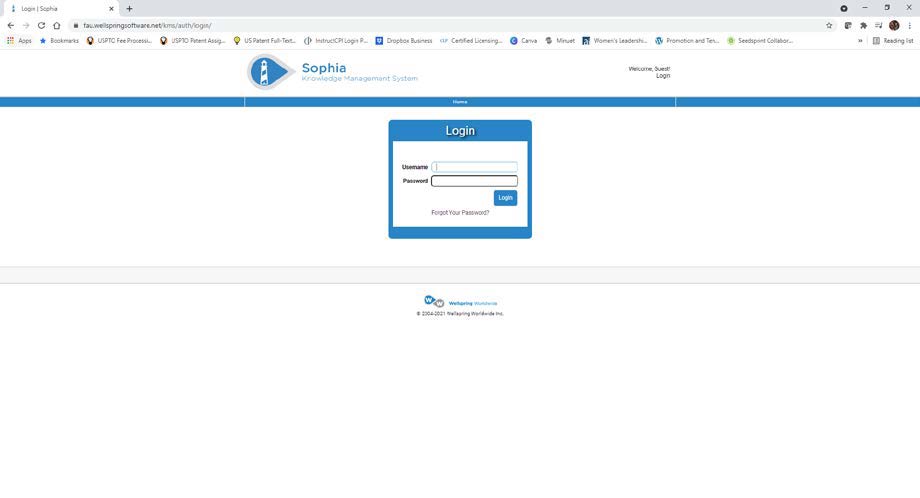Open the Canva bookmark
The height and width of the screenshot is (498, 920).
[x=523, y=41]
